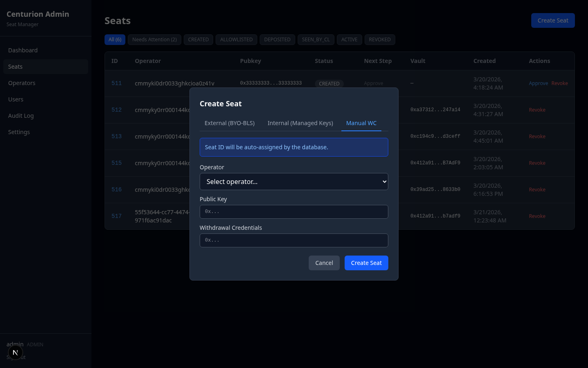The width and height of the screenshot is (588, 368).
Task: Switch to External (BYO-BLS) tab
Action: tap(229, 123)
